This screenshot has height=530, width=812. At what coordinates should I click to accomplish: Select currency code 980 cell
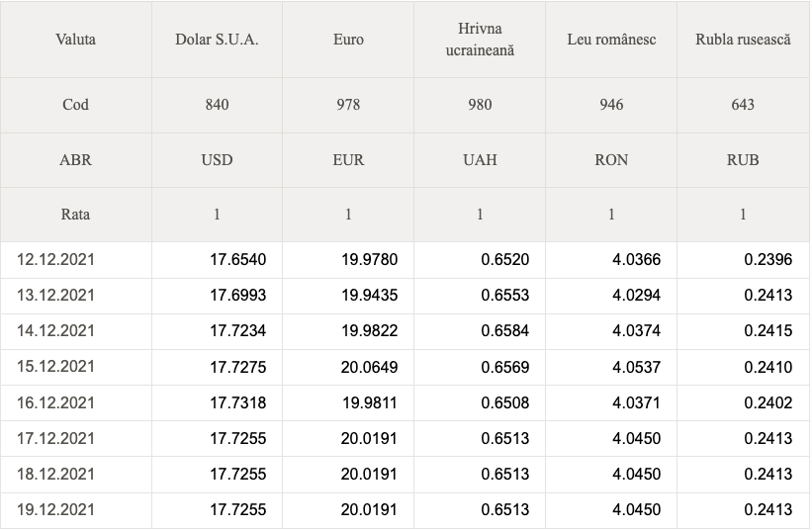point(480,105)
